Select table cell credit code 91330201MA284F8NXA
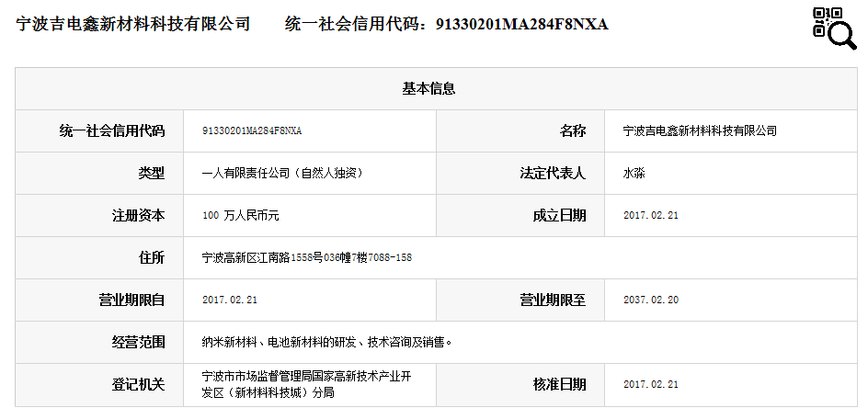Image resolution: width=868 pixels, height=408 pixels. [252, 131]
